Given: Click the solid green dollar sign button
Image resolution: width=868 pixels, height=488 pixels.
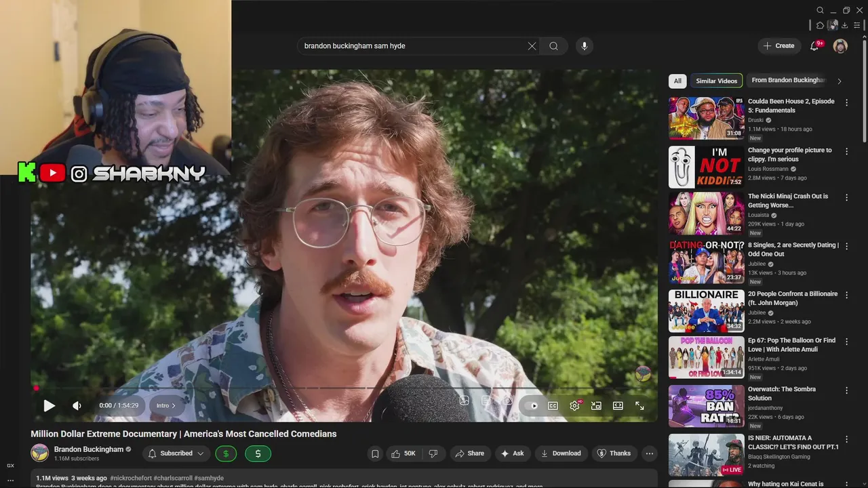Looking at the screenshot, I should tap(258, 453).
